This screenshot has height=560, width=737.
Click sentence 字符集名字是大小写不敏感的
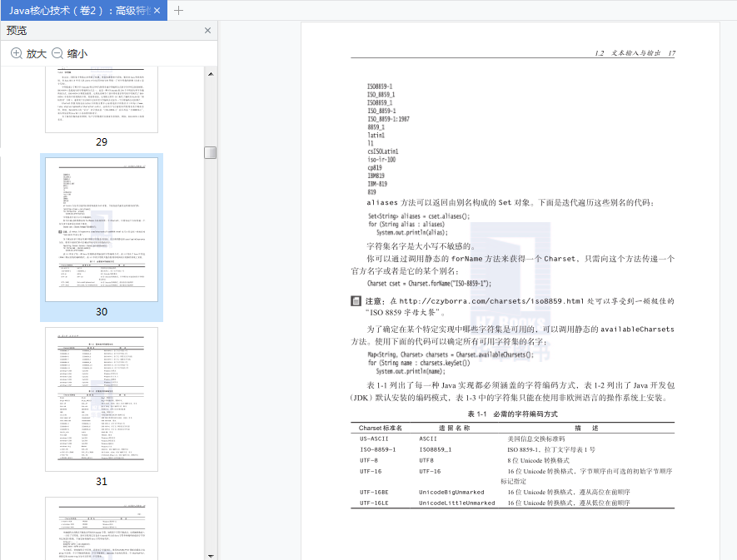421,246
